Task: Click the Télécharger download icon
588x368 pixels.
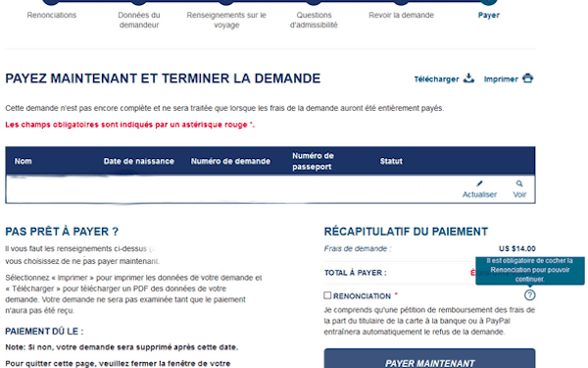Action: 468,79
